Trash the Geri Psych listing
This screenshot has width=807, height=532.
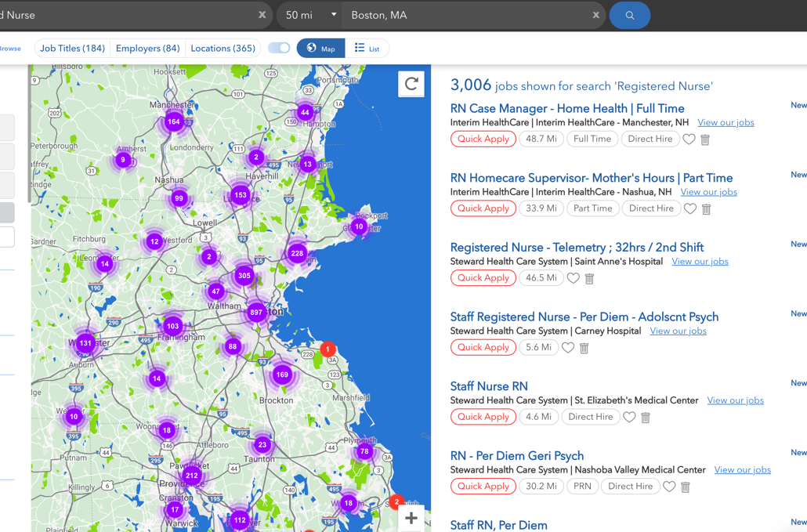click(x=686, y=487)
